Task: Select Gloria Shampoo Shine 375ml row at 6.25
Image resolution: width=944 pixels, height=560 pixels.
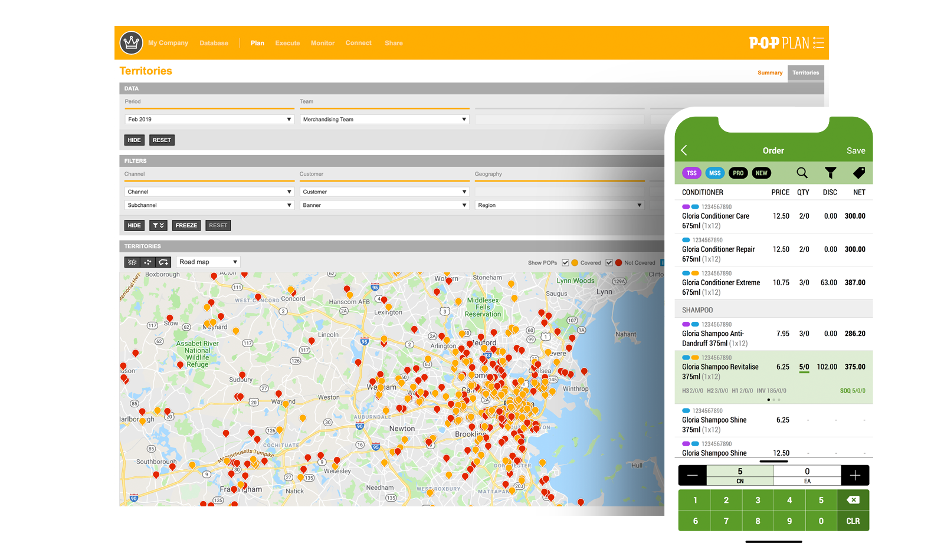Action: pyautogui.click(x=773, y=420)
